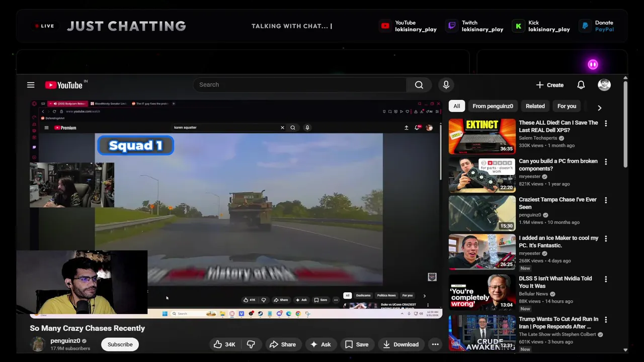
Task: Start voice search with microphone icon
Action: (x=446, y=85)
